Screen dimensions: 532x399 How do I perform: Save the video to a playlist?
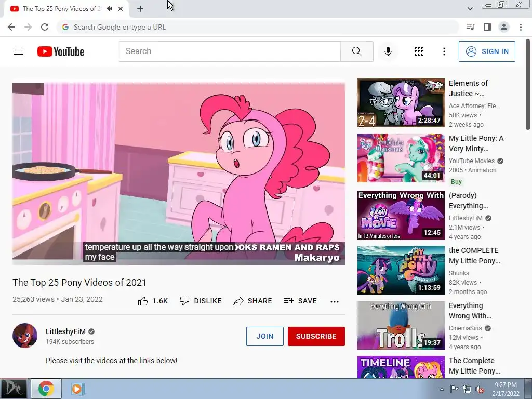coord(300,301)
